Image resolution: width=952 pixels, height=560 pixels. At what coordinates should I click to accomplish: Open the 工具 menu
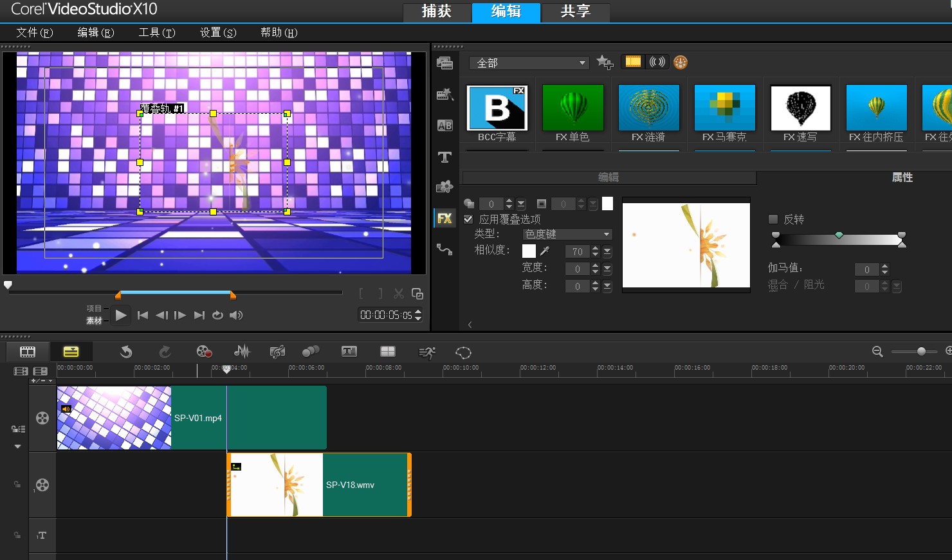coord(157,32)
